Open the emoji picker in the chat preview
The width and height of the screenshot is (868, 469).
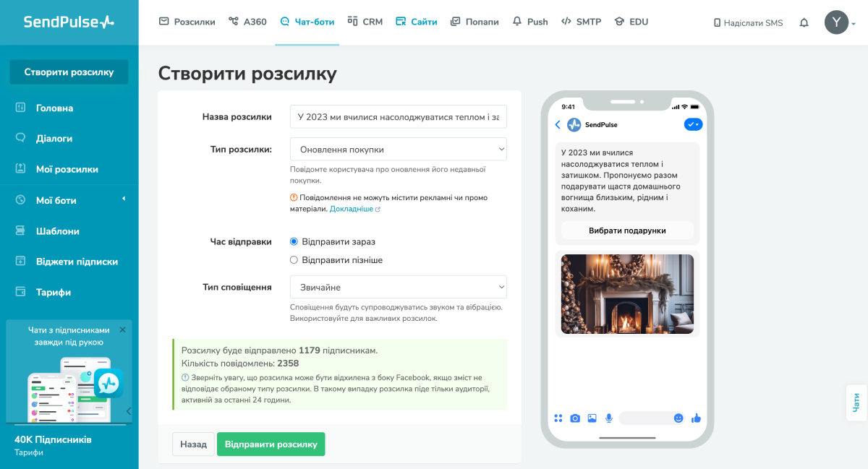tap(678, 418)
